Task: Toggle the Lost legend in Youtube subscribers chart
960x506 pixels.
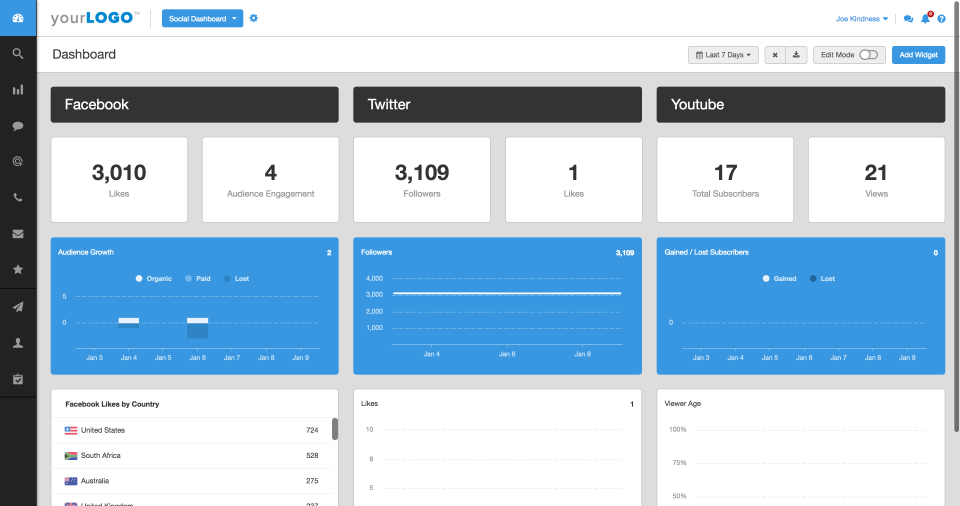Action: tap(822, 279)
